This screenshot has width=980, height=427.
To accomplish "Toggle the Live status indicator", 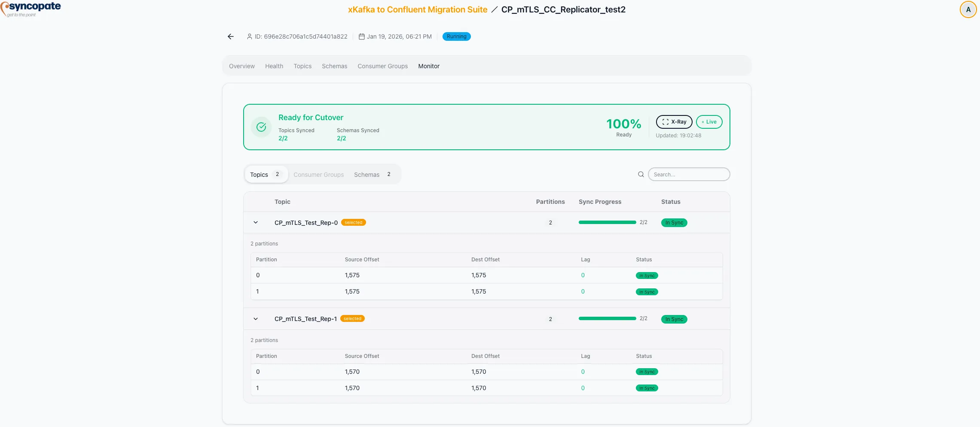I will 709,122.
